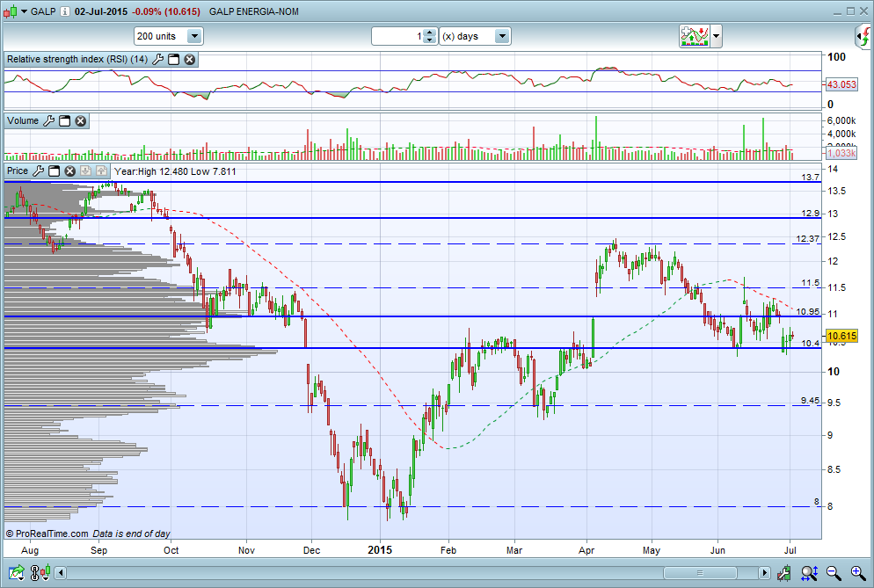Click the 2015 label on time axis

(x=380, y=550)
